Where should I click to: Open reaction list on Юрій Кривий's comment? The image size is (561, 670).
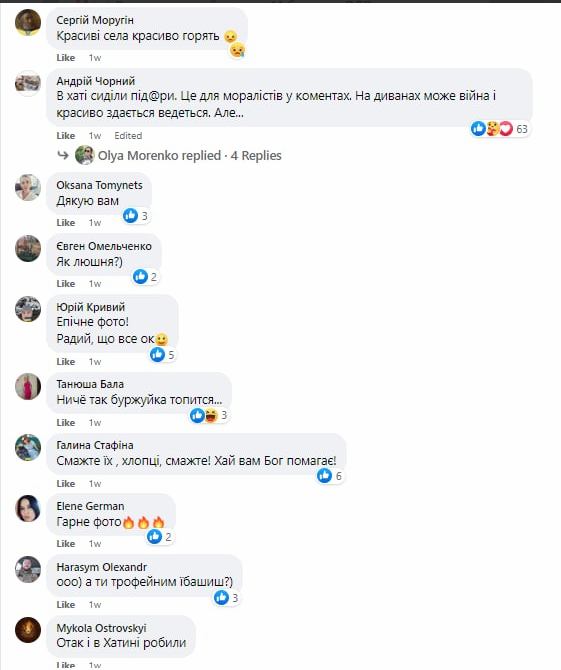pyautogui.click(x=163, y=355)
